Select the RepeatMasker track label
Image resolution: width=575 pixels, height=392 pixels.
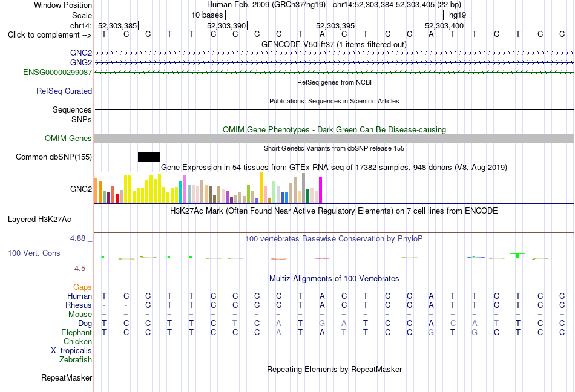pos(67,377)
